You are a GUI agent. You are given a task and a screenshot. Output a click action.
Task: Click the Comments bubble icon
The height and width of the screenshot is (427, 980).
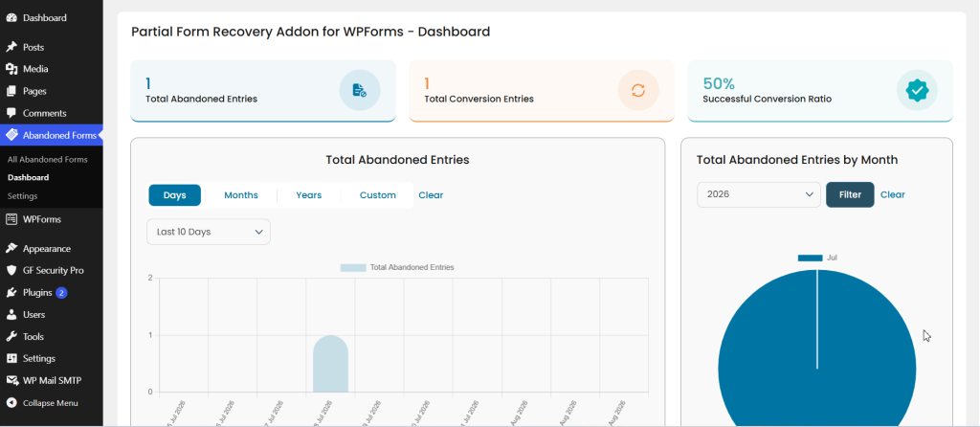pyautogui.click(x=11, y=113)
